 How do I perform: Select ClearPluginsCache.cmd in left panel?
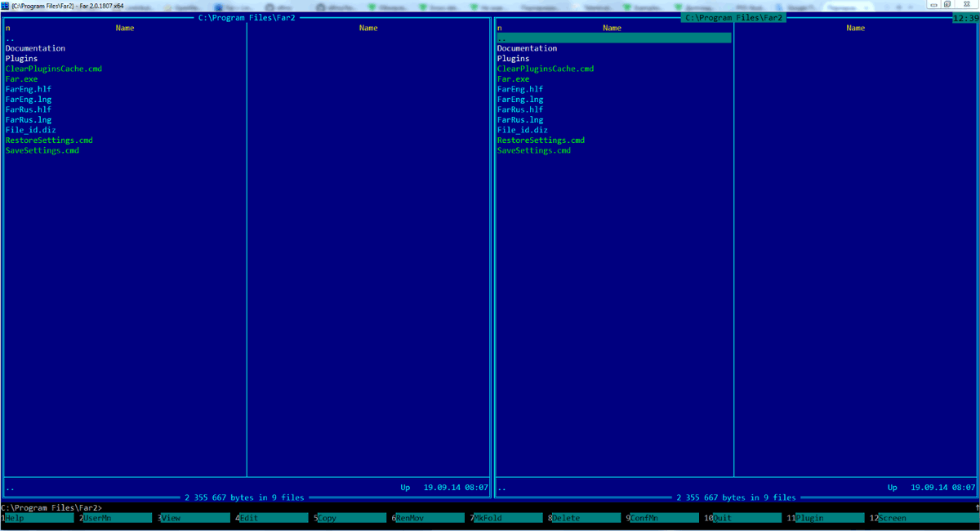point(54,69)
